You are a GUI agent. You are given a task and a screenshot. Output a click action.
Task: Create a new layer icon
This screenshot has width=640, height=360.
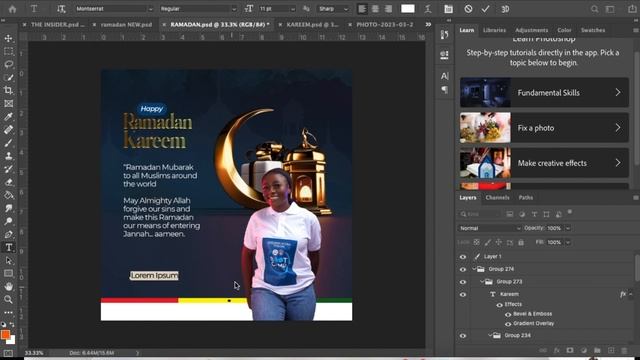[611, 351]
